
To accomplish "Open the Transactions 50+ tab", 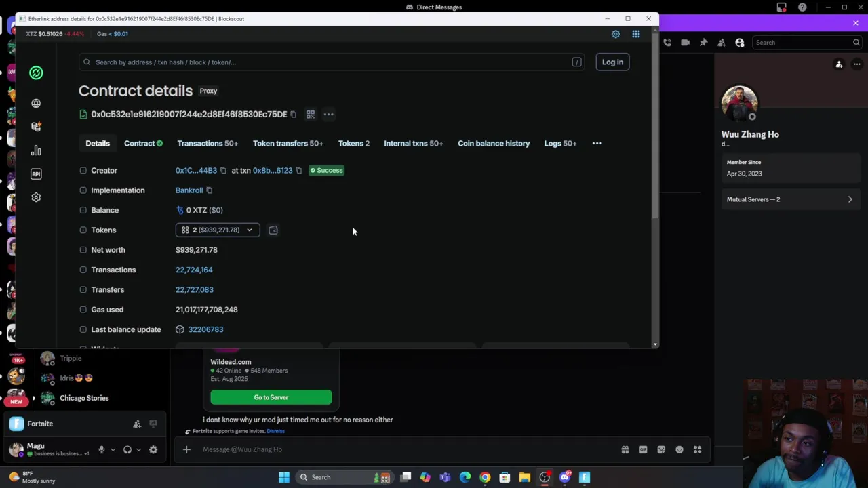I will coord(208,144).
